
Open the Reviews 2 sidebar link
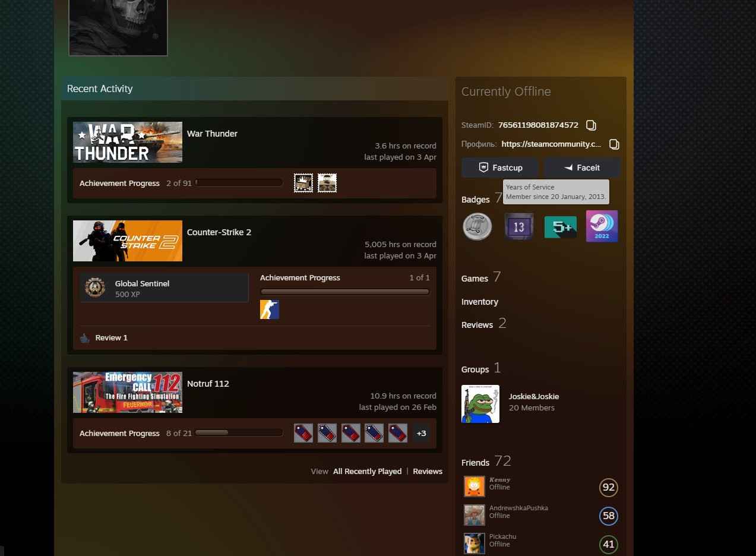coord(484,324)
